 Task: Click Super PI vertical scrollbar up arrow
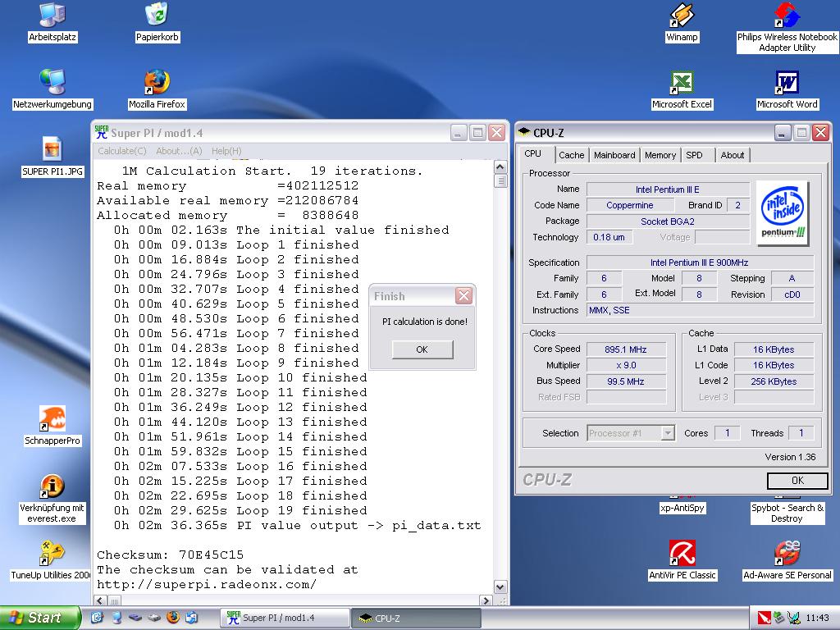(500, 167)
